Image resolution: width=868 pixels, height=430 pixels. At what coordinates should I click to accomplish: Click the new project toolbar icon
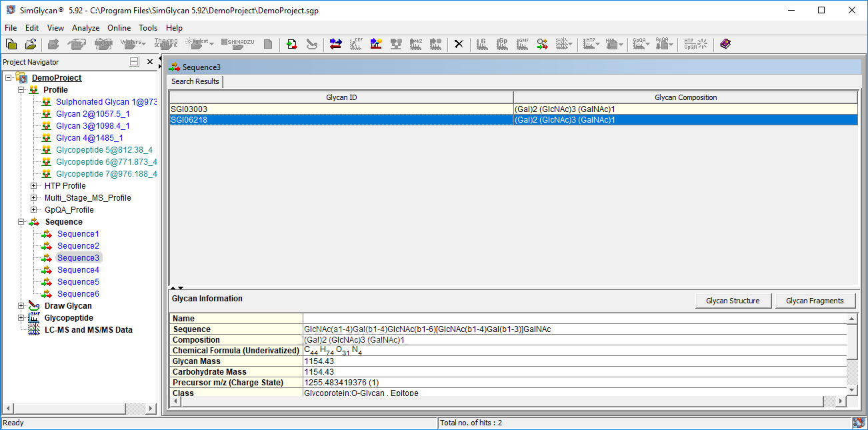coord(11,44)
